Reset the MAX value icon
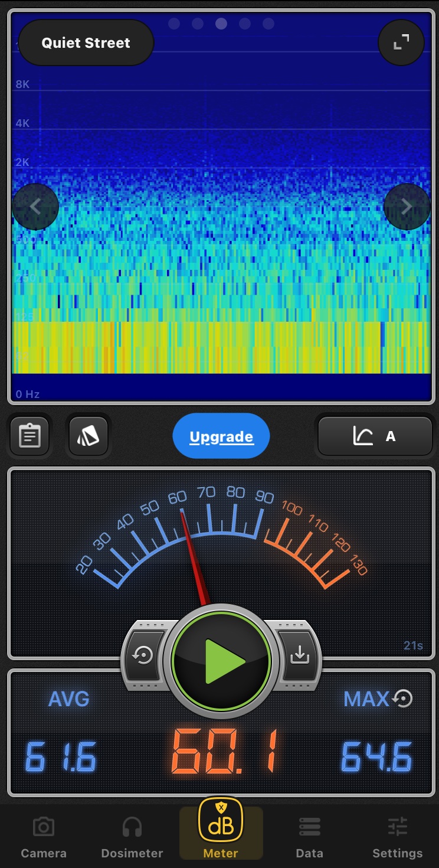The height and width of the screenshot is (868, 439). (402, 699)
